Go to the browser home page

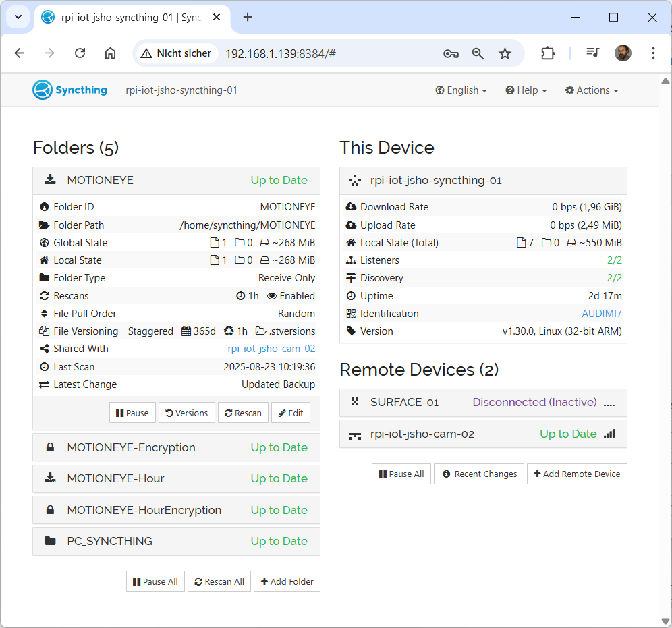[110, 53]
